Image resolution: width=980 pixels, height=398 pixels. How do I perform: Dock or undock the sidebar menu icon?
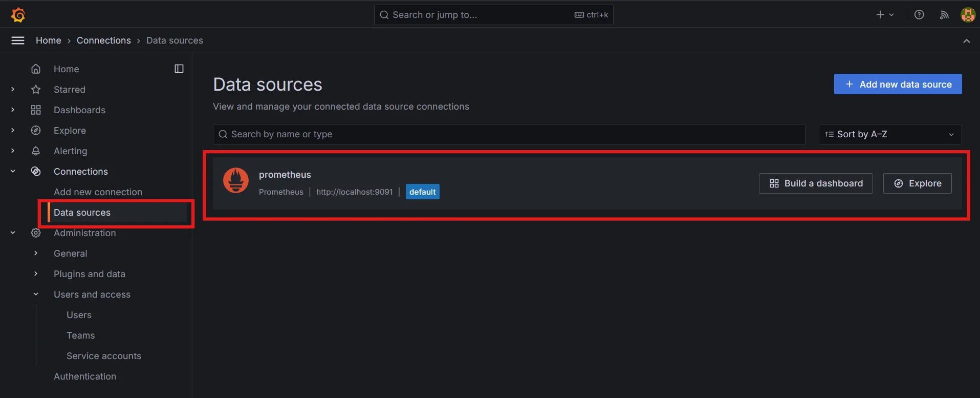point(179,69)
